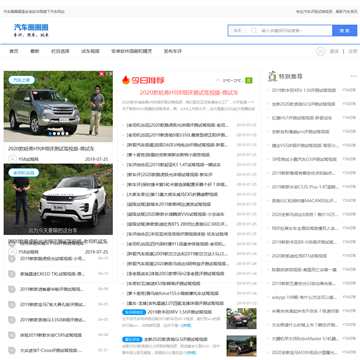Viewport: 360px width, 360px height.
Task: Click the house icon beside 特别推荐
Action: click(x=272, y=76)
